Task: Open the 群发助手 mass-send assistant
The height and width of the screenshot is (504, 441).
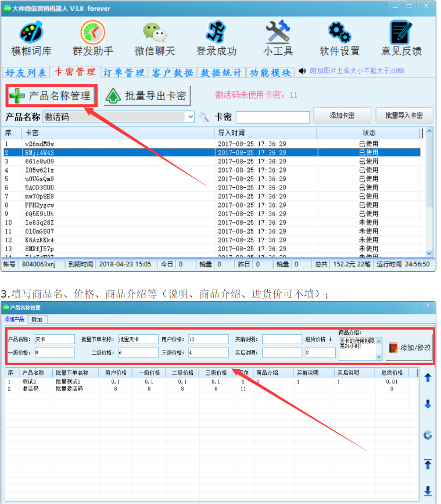Action: (92, 38)
